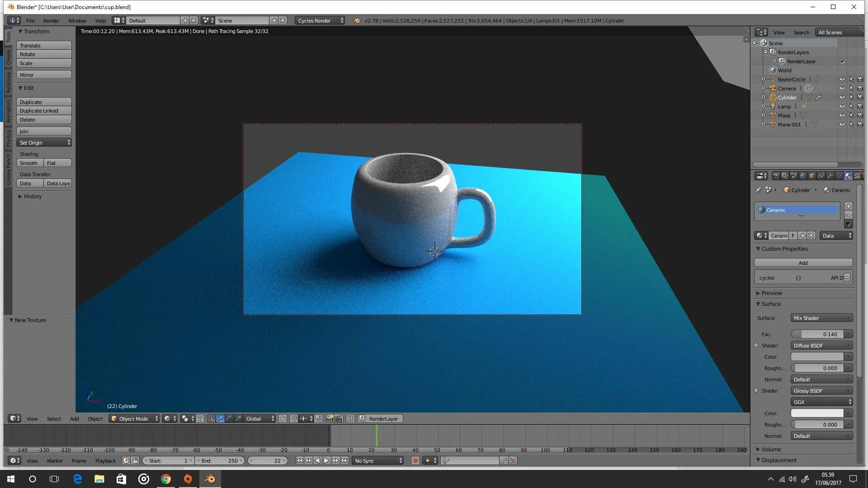Toggle visibility of the Lamp in outliner
The width and height of the screenshot is (868, 488).
842,107
